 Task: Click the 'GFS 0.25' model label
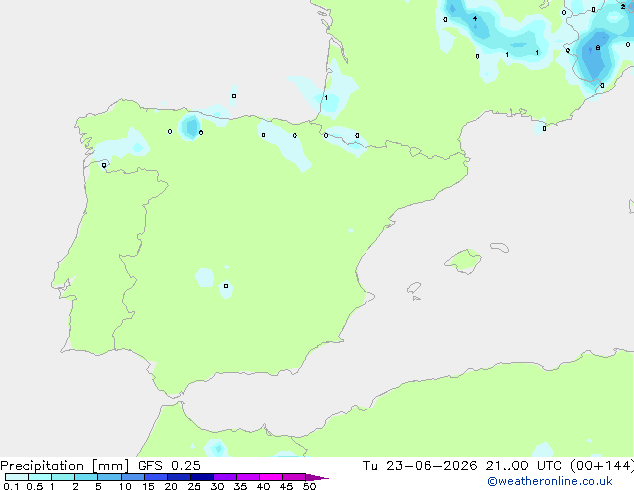click(x=169, y=466)
